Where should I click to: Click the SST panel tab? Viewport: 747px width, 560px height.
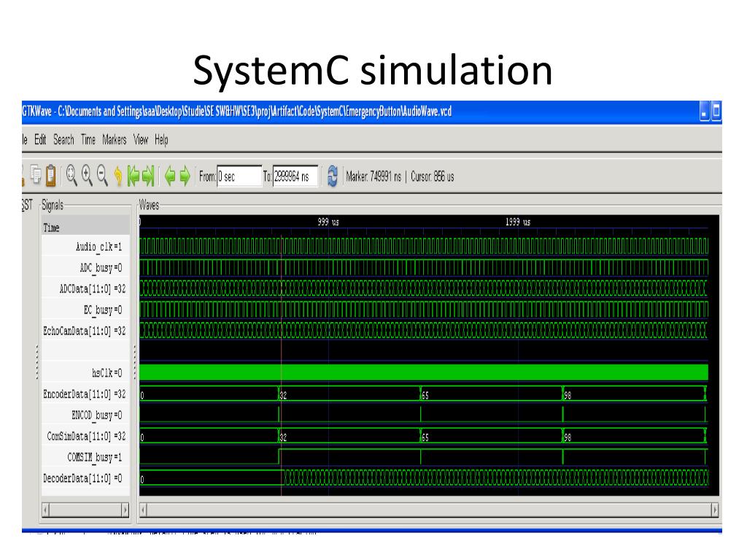[x=27, y=205]
